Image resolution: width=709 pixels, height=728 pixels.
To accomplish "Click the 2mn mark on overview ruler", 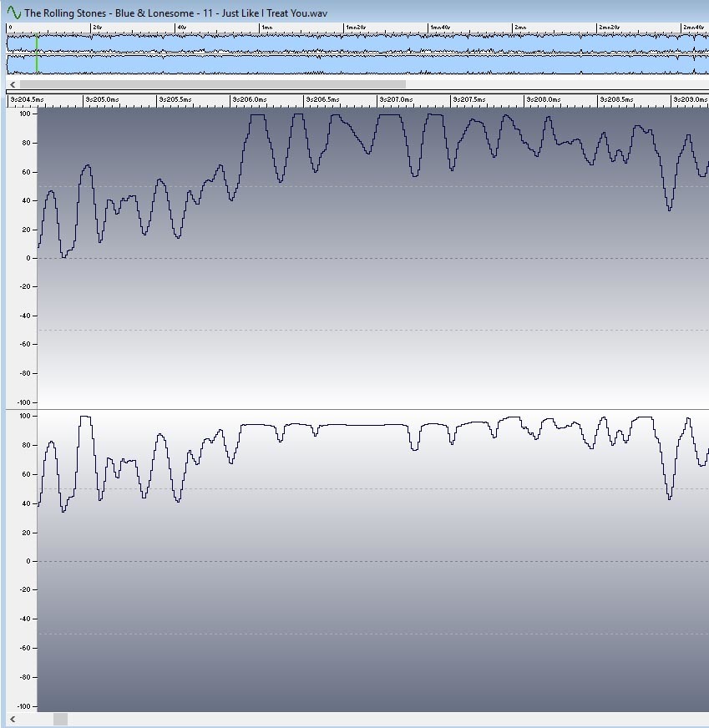I will [520, 28].
